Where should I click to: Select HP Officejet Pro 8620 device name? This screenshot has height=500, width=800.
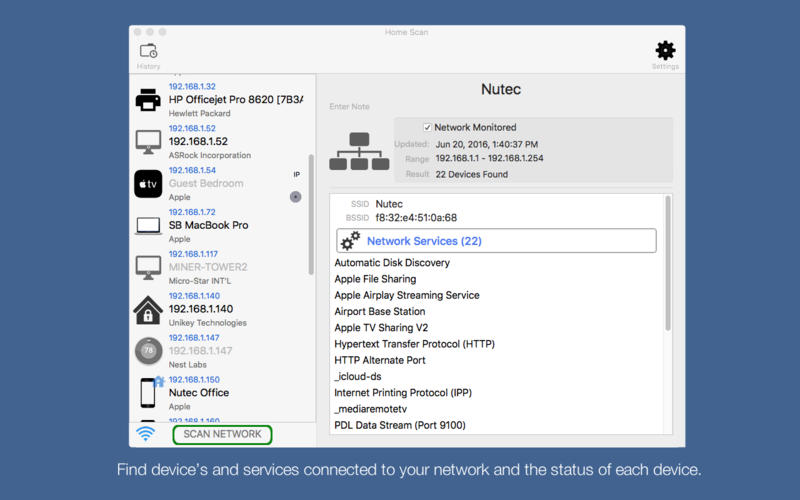[236, 99]
